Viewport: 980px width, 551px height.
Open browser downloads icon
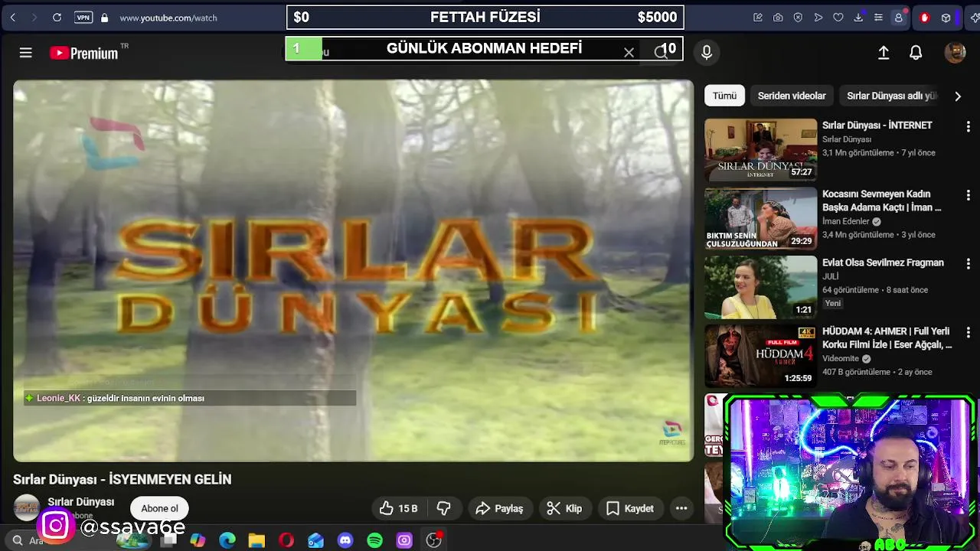pyautogui.click(x=858, y=18)
